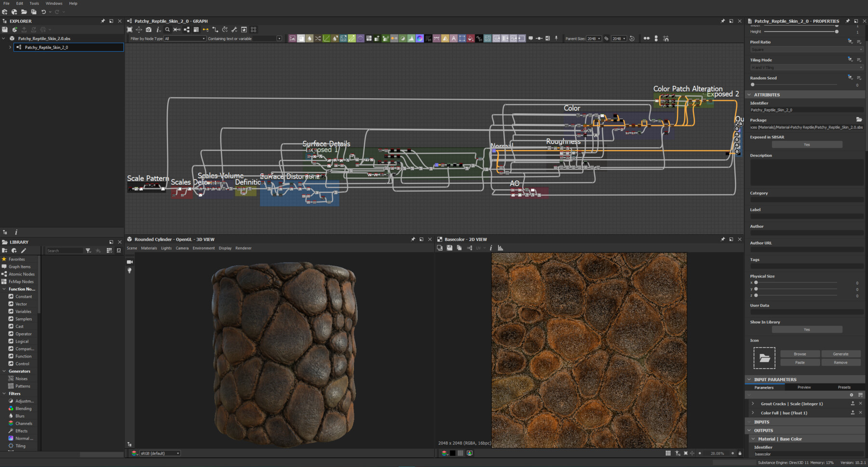
Task: Save the basecolor image from 2D view
Action: pyautogui.click(x=449, y=247)
